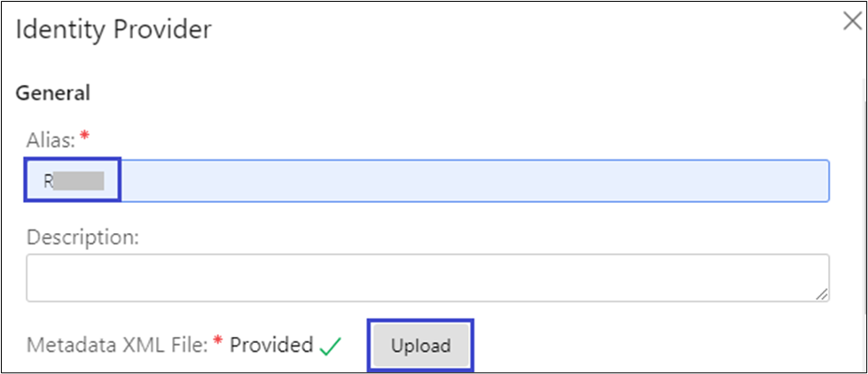Select the General section heading
Viewport: 868px width, 374px height.
[53, 92]
